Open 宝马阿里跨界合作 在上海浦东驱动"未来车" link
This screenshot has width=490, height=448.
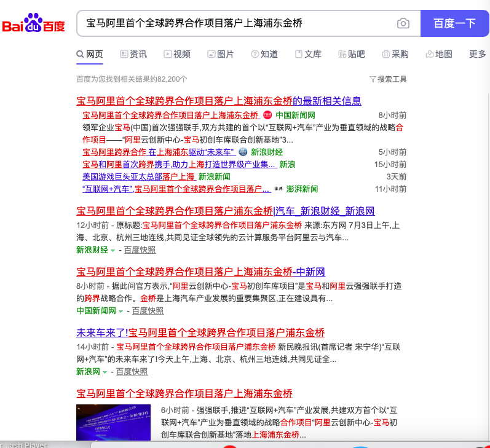click(x=159, y=152)
